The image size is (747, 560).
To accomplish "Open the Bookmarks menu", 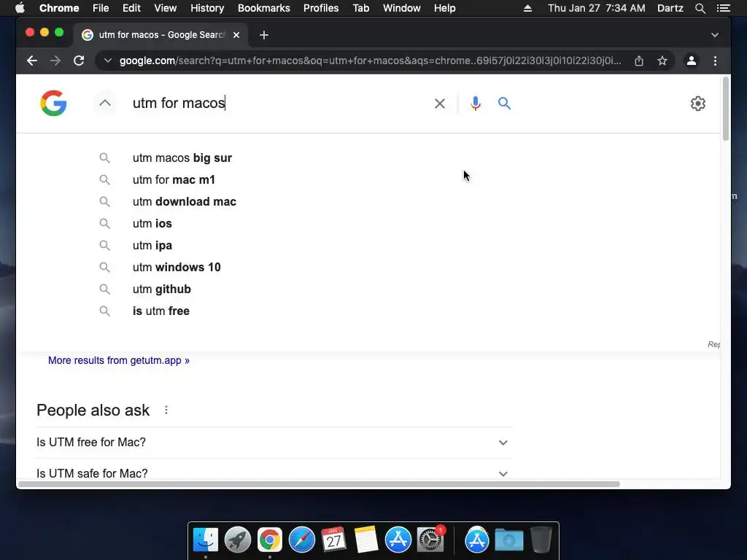I will [x=264, y=8].
